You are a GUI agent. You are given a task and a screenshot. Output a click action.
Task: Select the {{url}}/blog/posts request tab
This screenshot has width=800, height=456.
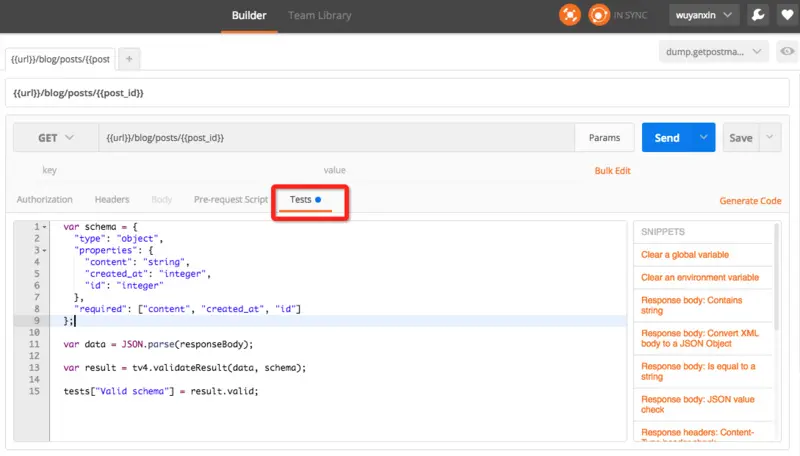pyautogui.click(x=60, y=59)
